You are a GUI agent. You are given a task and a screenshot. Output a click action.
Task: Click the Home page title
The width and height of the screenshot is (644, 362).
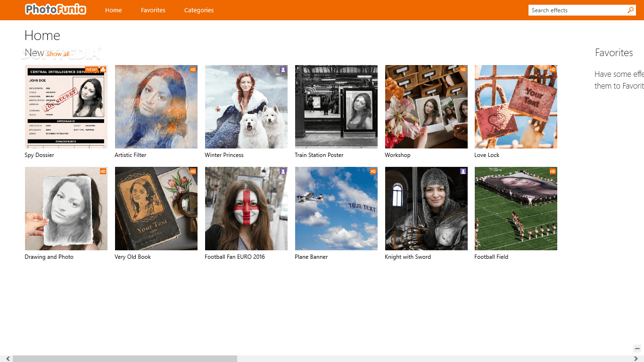42,36
